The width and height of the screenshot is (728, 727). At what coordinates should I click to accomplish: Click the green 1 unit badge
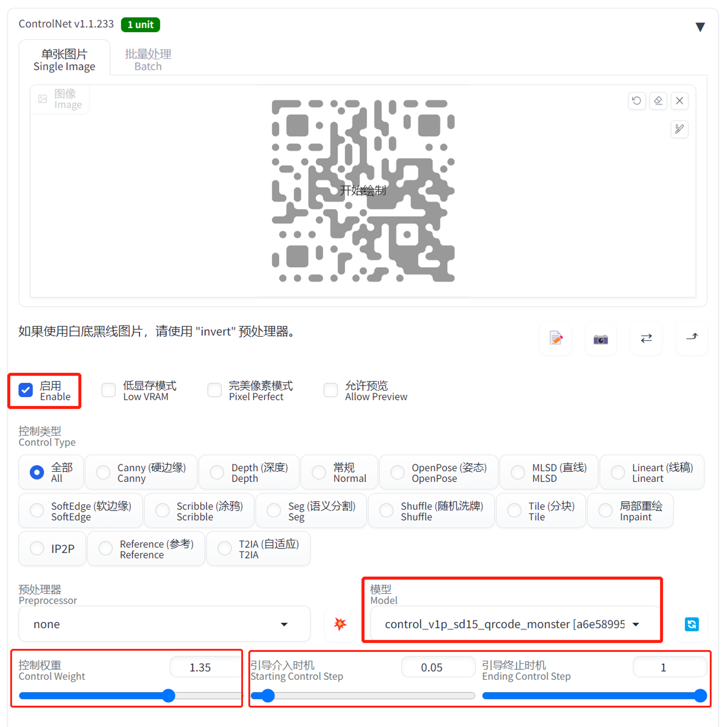coord(140,25)
